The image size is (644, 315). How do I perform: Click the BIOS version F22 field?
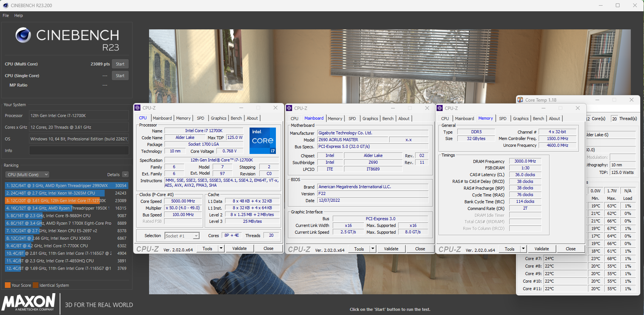tap(373, 193)
